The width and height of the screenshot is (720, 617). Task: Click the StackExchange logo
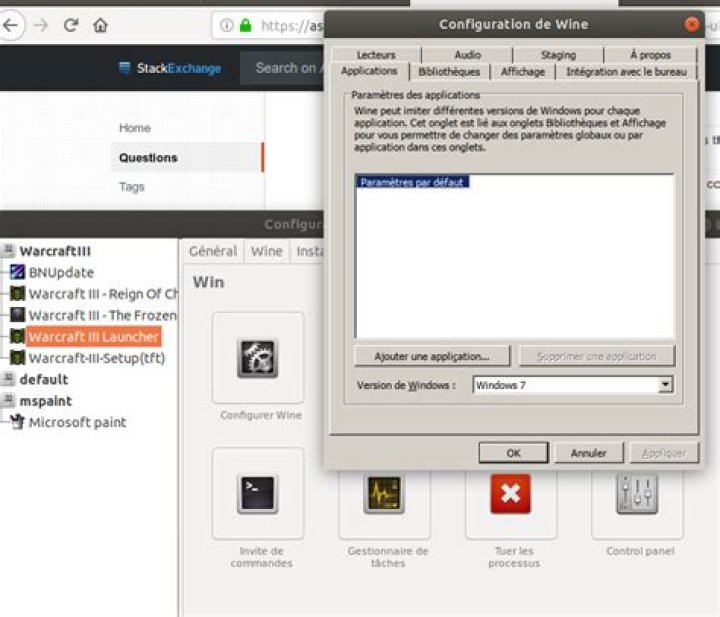pyautogui.click(x=170, y=68)
